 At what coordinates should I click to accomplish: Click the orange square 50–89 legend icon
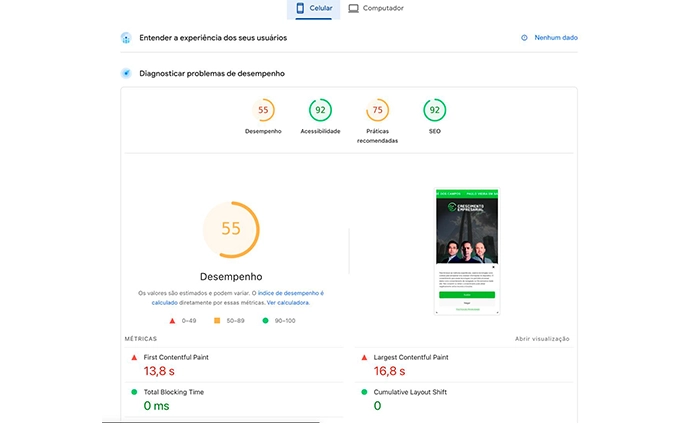[x=217, y=321]
